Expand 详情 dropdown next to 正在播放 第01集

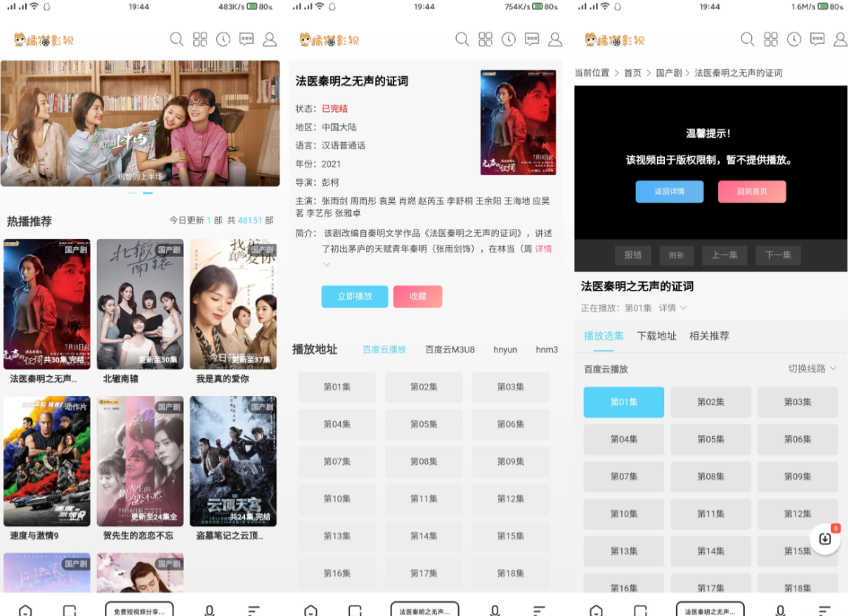673,308
